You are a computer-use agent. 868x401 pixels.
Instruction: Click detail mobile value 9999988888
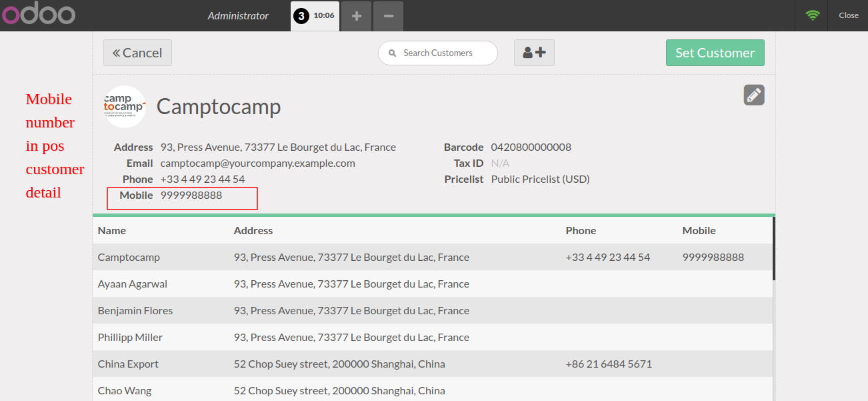click(x=191, y=195)
